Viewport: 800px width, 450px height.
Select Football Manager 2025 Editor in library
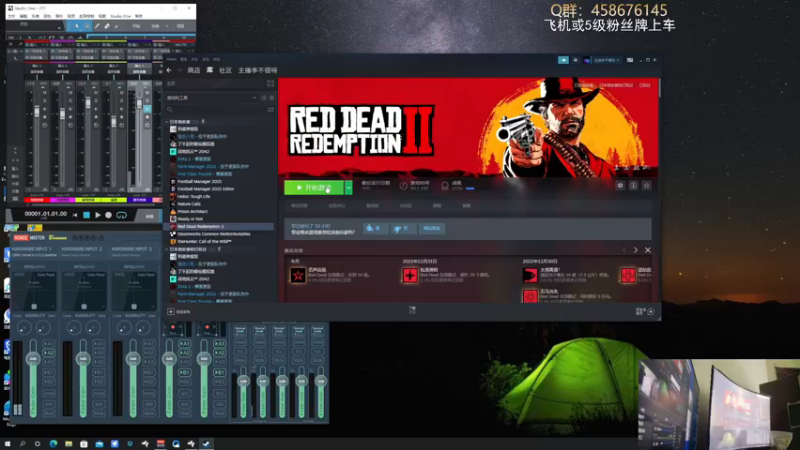tap(206, 189)
